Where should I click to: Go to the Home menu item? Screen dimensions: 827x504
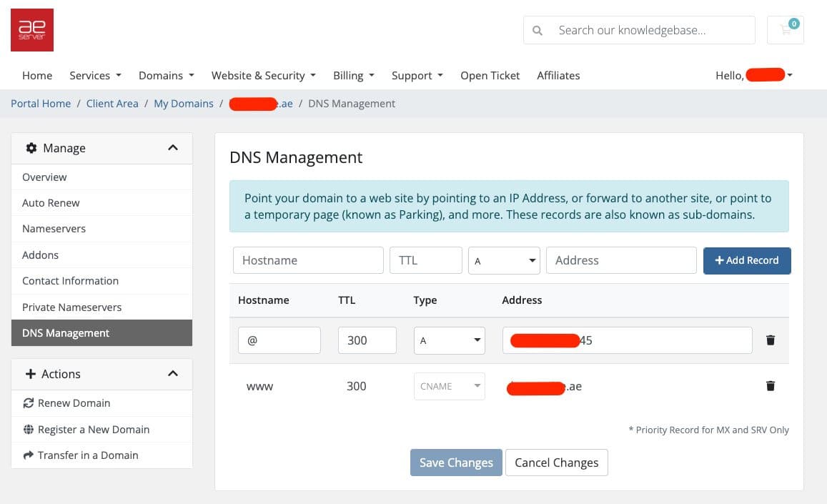pos(37,76)
